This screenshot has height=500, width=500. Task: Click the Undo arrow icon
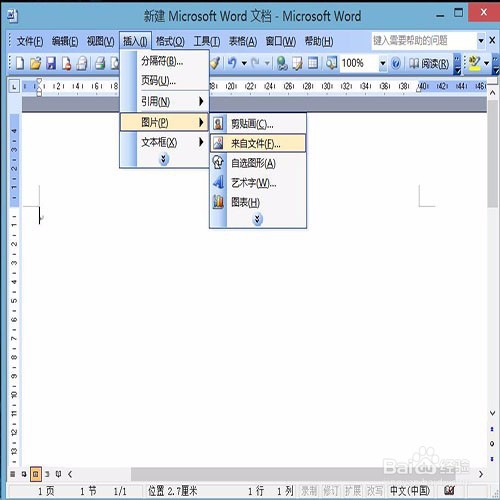coord(232,63)
